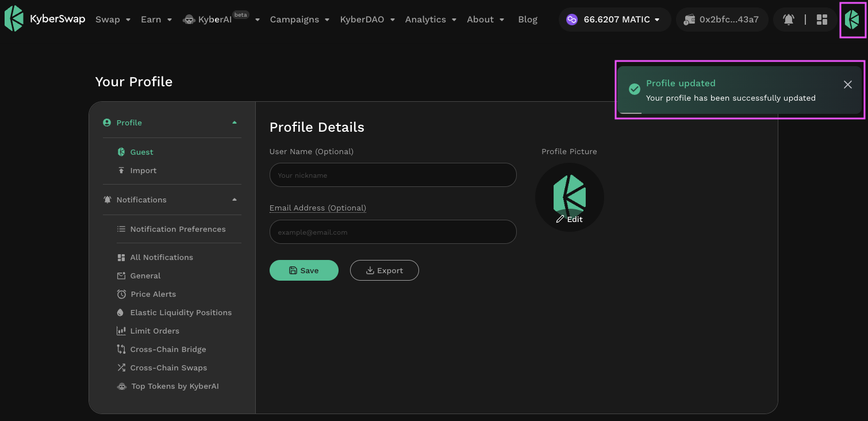Open the Price Alerts notifications

click(153, 294)
